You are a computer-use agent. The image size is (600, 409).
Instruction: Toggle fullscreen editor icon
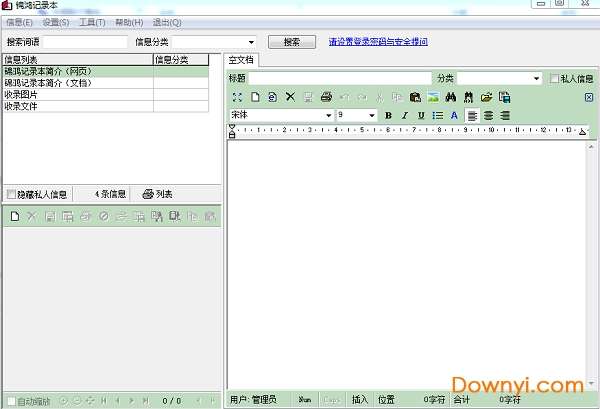237,97
